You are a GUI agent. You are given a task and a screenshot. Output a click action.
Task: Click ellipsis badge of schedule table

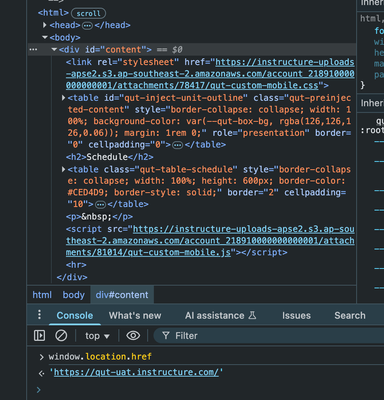tap(100, 204)
